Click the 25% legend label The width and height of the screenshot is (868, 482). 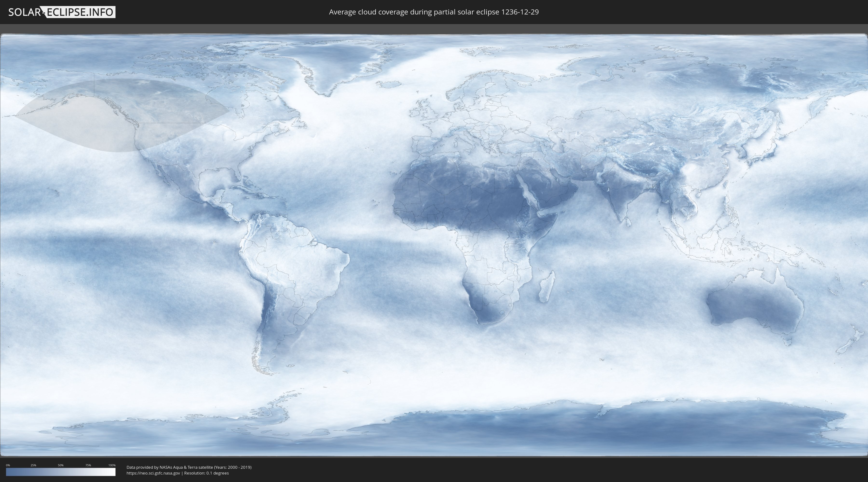[33, 465]
